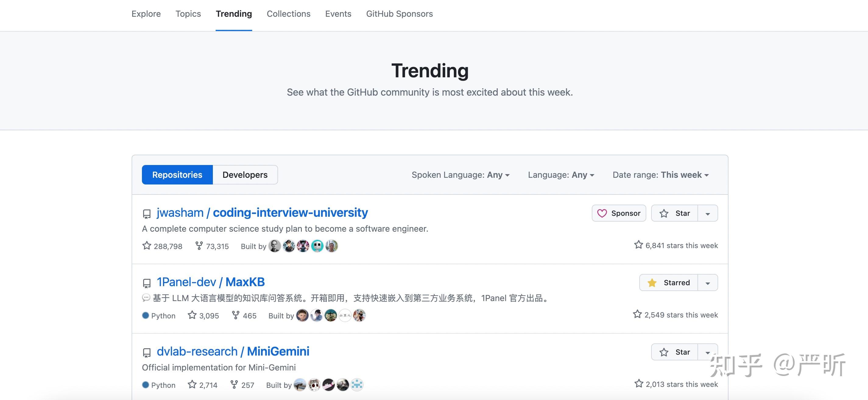Open the Topics page from navigation
This screenshot has width=868, height=400.
coord(188,14)
